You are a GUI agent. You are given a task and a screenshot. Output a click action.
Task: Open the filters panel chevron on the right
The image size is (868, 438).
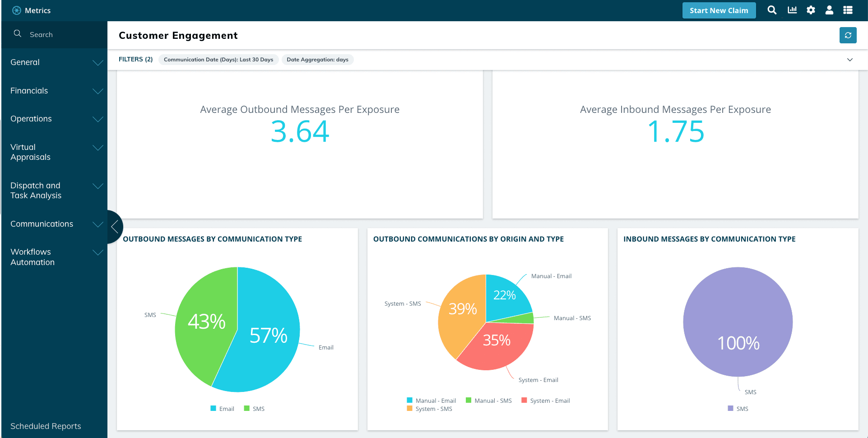pyautogui.click(x=850, y=60)
